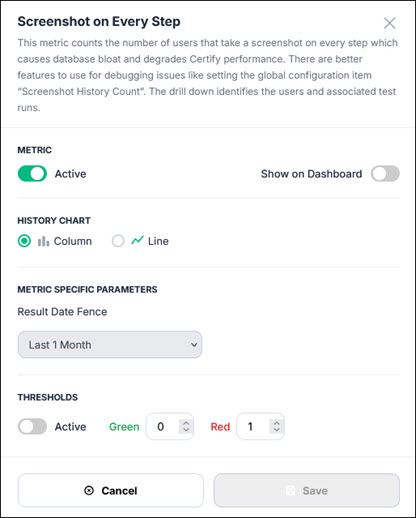
Task: Click the circled X icon in Cancel
Action: coord(89,490)
